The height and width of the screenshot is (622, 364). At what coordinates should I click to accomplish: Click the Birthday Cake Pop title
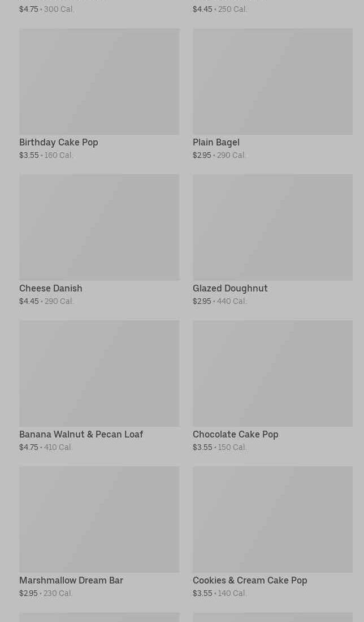[x=59, y=142]
